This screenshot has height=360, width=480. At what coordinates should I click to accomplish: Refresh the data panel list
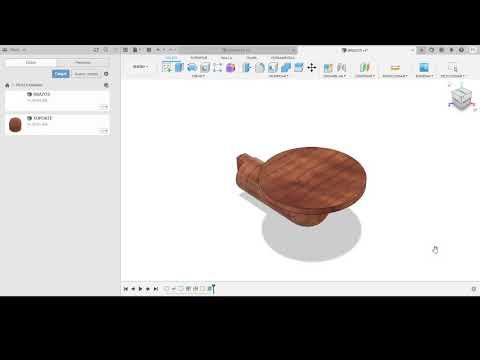pyautogui.click(x=96, y=50)
